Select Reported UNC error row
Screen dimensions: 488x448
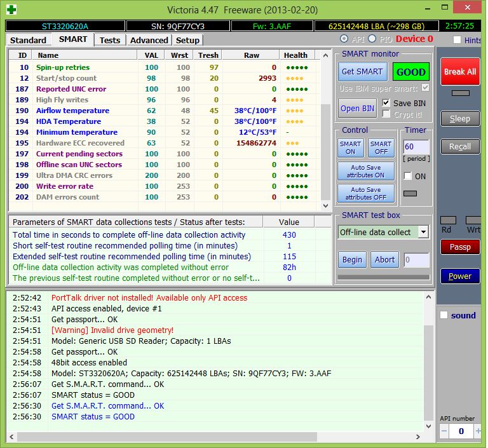[165, 89]
